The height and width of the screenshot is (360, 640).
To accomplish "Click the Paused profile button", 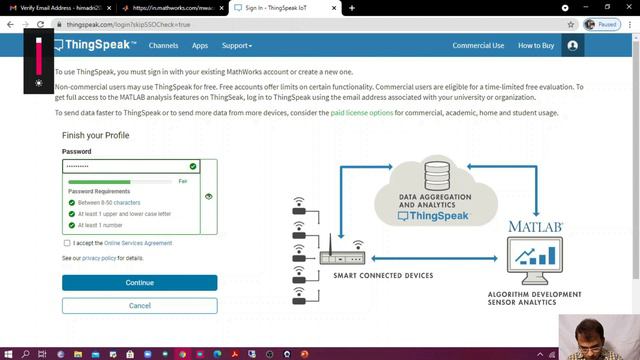I will [602, 24].
